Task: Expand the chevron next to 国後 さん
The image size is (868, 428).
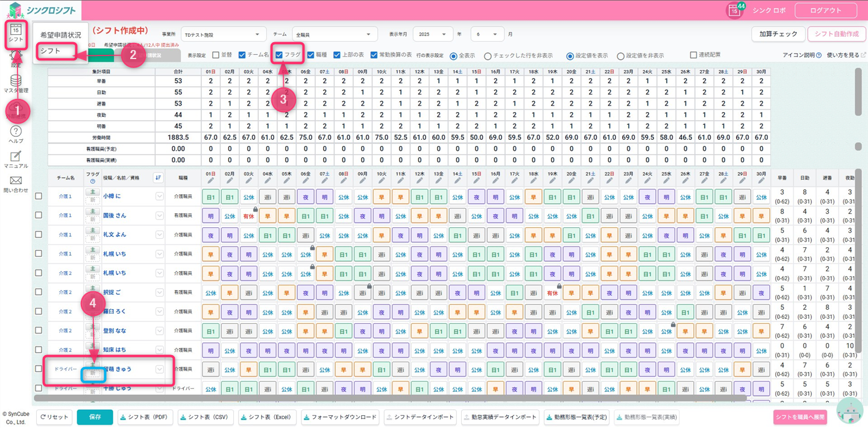Action: tap(159, 215)
